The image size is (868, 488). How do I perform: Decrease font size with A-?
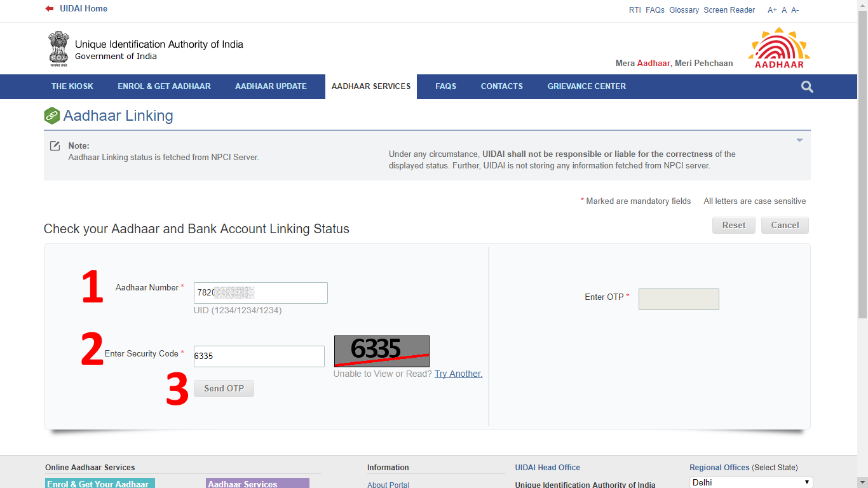click(795, 10)
